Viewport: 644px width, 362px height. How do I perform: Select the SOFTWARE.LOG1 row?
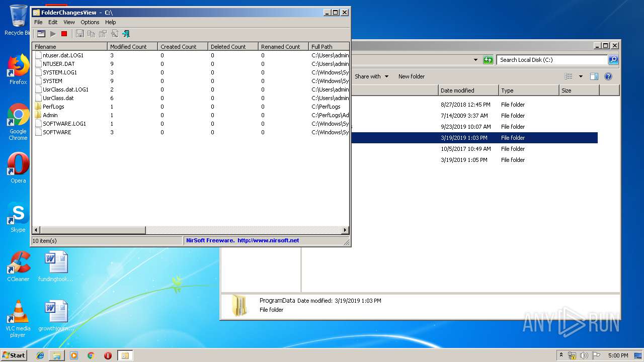click(x=191, y=124)
